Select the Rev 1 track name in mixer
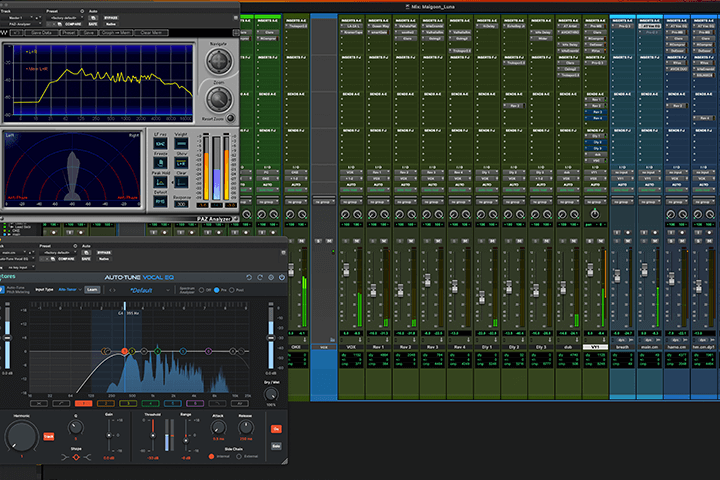The width and height of the screenshot is (720, 480). click(378, 347)
